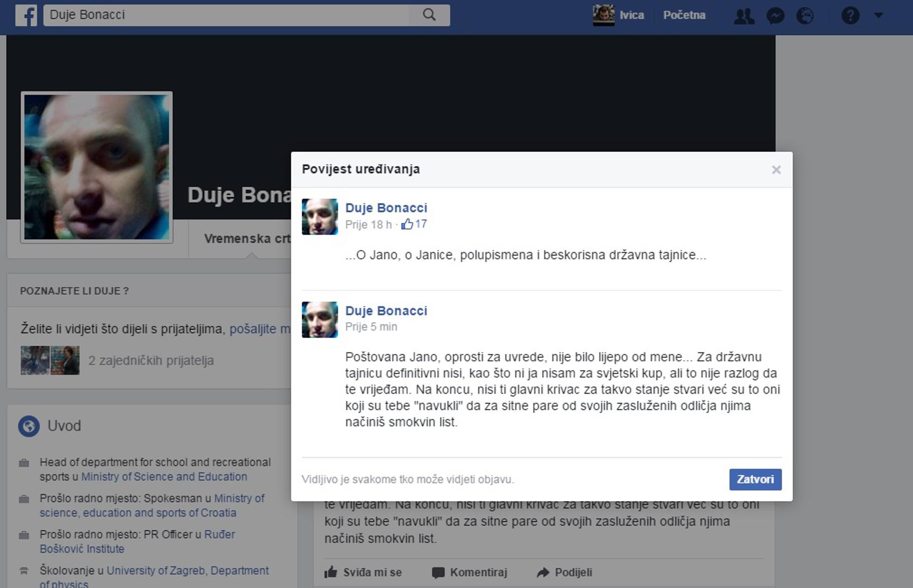Click Komentiraj under the post
The width and height of the screenshot is (913, 588).
tap(470, 572)
